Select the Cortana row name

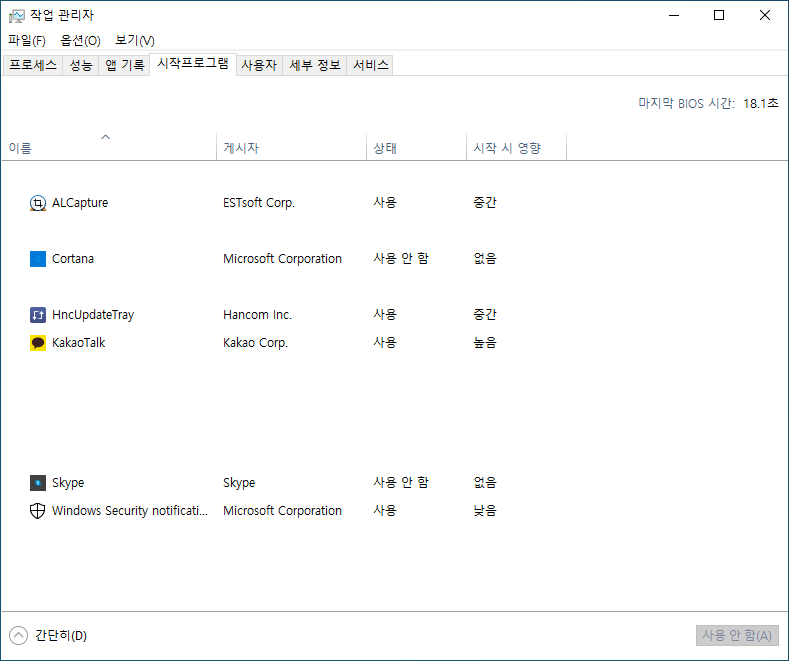[73, 259]
